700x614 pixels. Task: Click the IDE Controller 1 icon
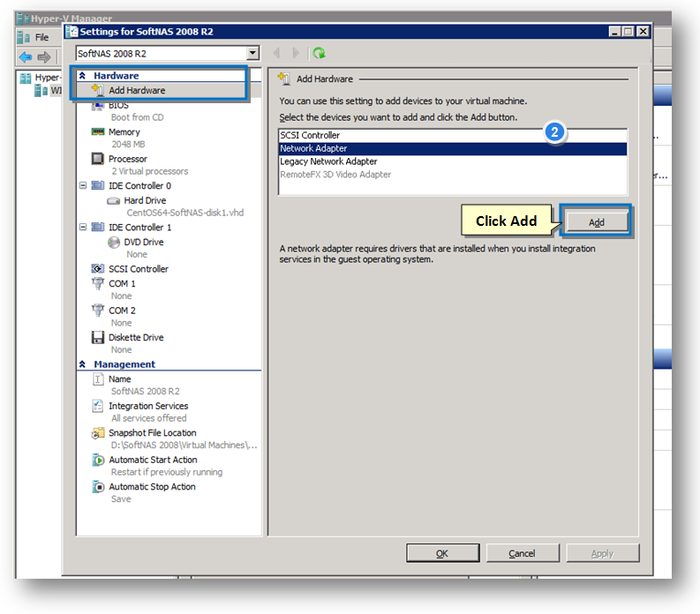(98, 227)
